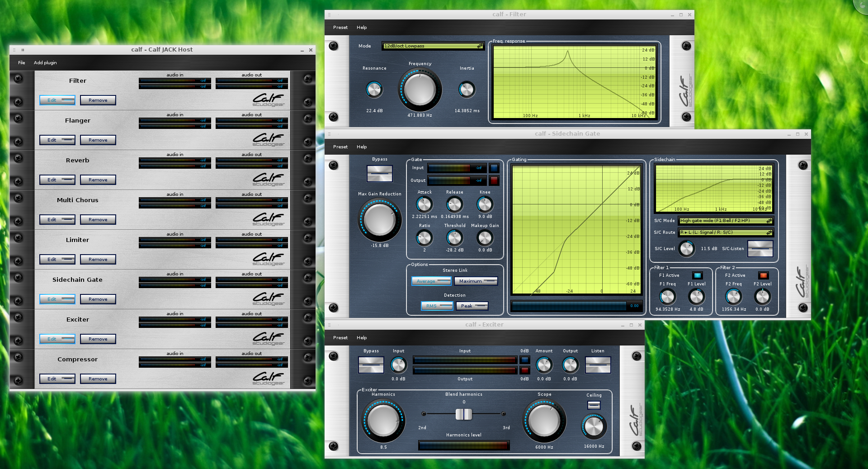The width and height of the screenshot is (868, 469).
Task: Click the Gate output clip indicator LED
Action: [x=494, y=180]
